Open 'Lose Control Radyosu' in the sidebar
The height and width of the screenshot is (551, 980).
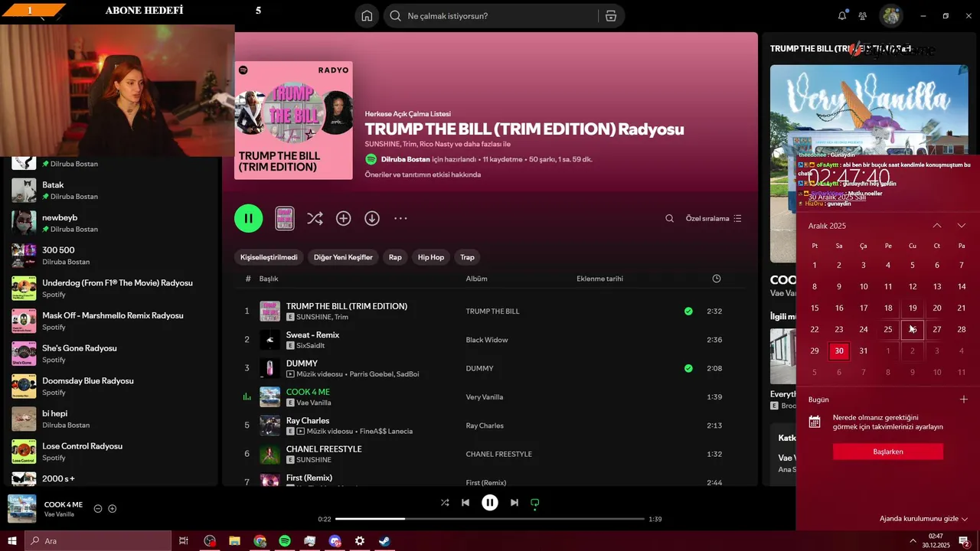click(x=111, y=452)
